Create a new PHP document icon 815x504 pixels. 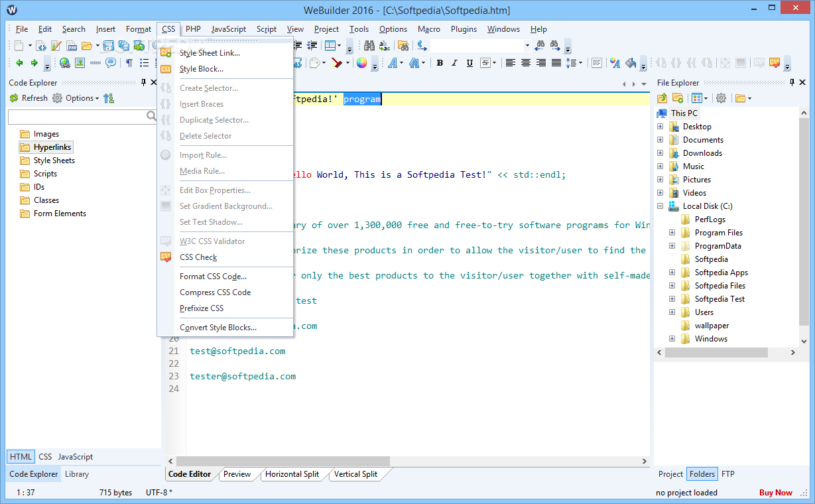click(x=72, y=46)
